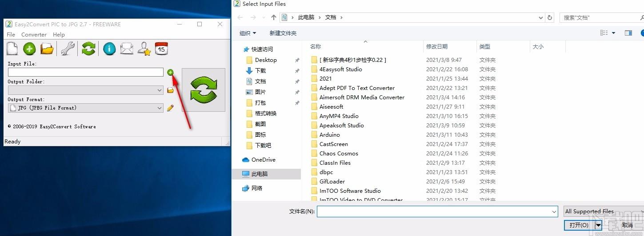Click the user with star toolbar icon
The image size is (644, 236).
coord(144,48)
